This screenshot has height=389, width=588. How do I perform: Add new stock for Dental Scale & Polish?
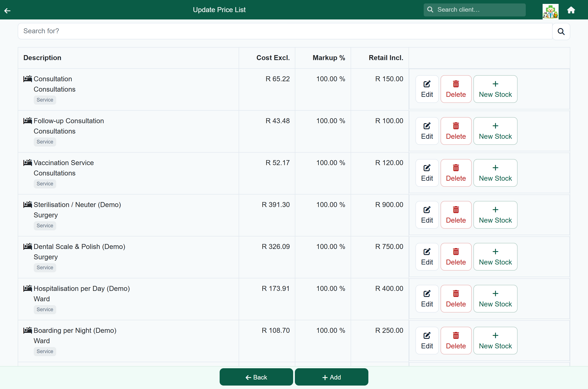coord(495,257)
